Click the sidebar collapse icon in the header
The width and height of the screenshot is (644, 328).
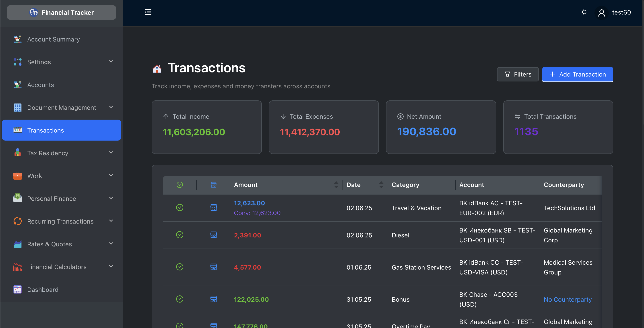148,12
